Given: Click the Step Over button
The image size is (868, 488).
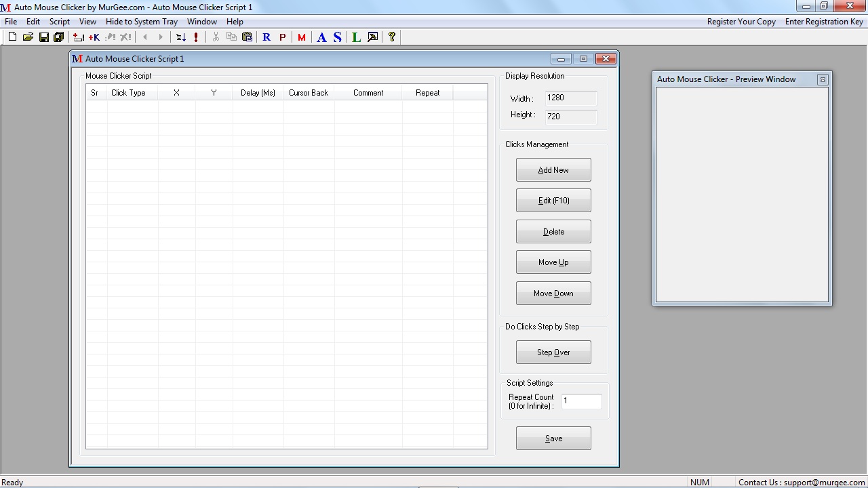Looking at the screenshot, I should 553,352.
